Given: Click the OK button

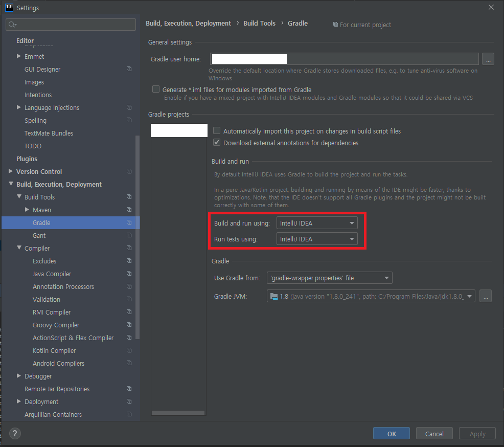Looking at the screenshot, I should click(x=392, y=434).
